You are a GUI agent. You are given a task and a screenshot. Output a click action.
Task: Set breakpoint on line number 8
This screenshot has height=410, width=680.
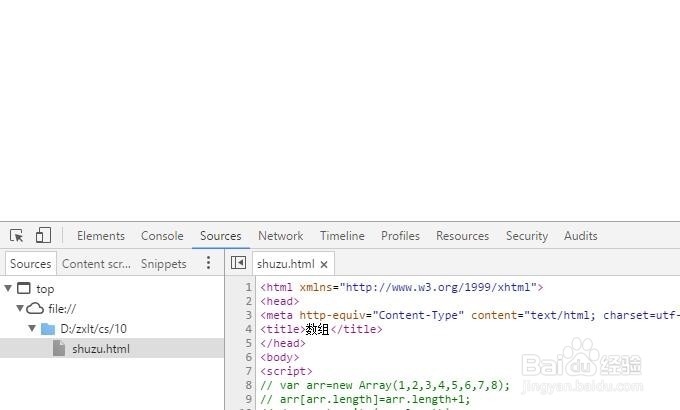click(248, 385)
